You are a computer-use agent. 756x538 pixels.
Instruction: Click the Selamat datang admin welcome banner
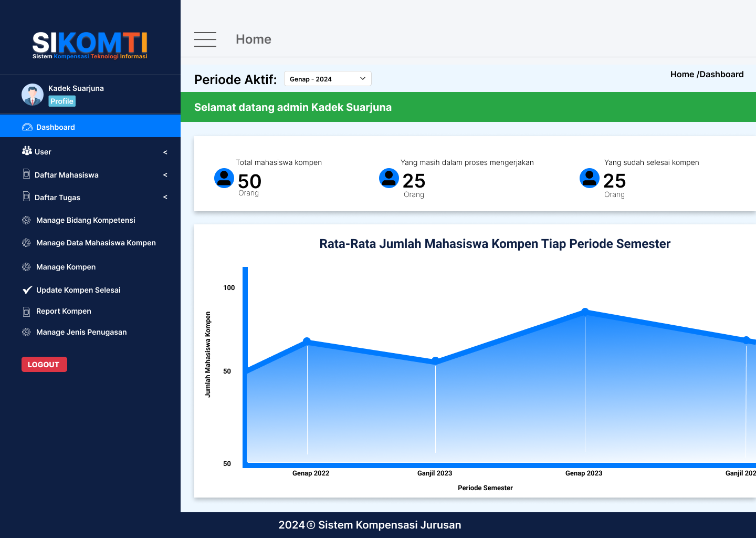(468, 107)
